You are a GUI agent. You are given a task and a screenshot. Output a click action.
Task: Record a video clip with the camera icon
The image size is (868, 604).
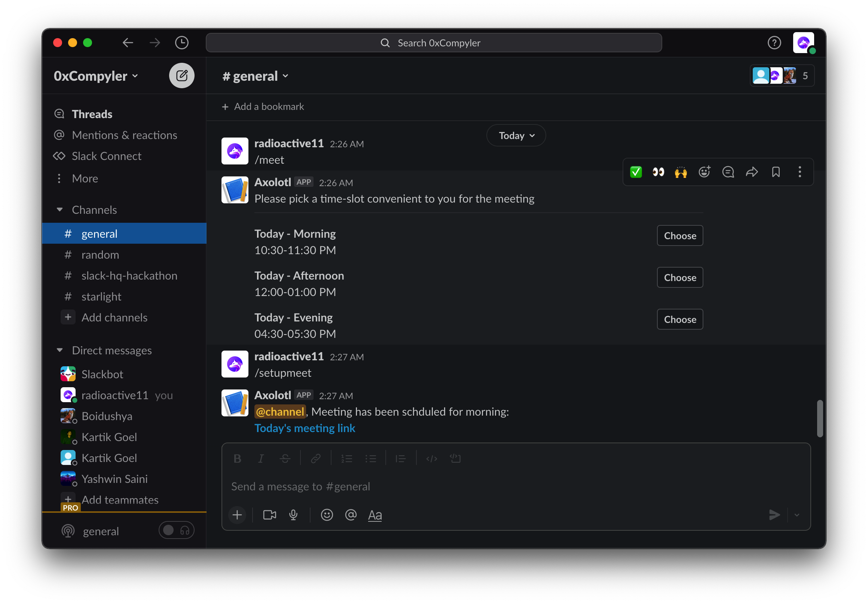269,515
